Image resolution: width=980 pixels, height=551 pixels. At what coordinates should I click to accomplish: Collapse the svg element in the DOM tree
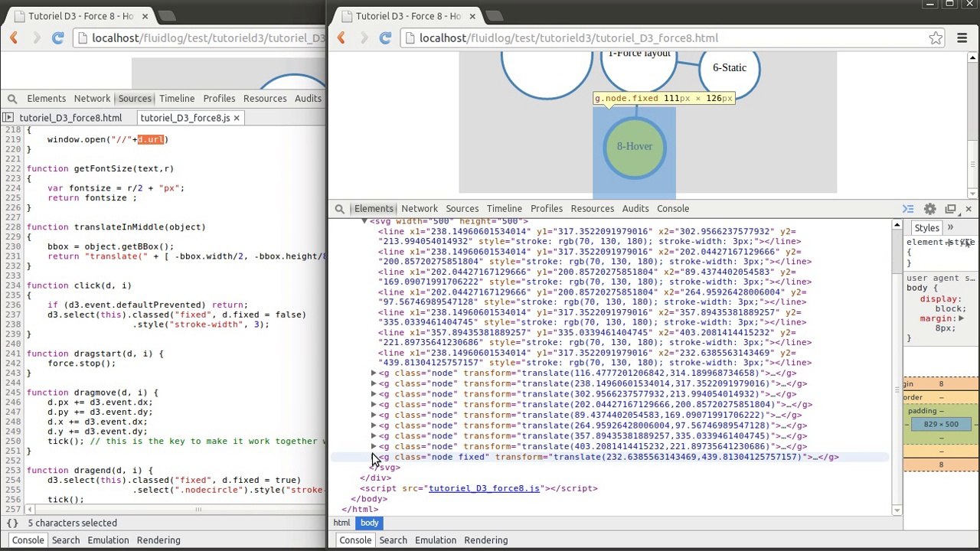pos(364,221)
